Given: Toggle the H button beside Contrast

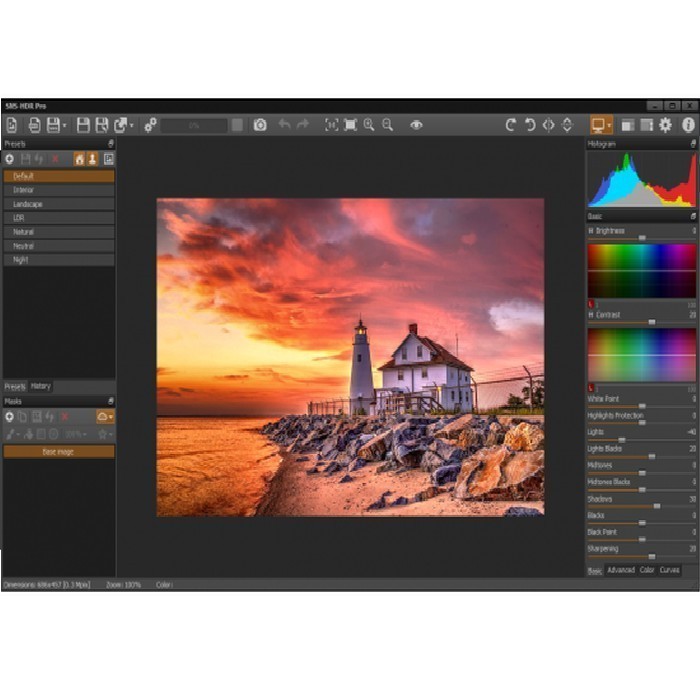Looking at the screenshot, I should coord(591,315).
